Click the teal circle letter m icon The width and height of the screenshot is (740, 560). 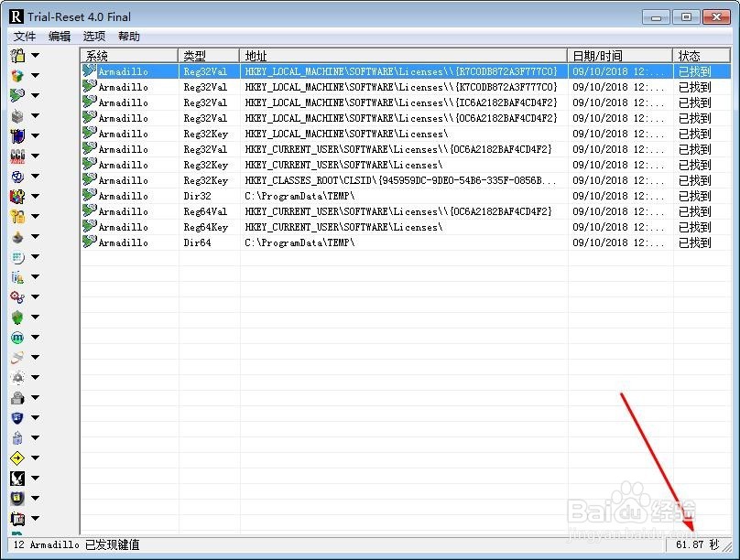tap(17, 338)
